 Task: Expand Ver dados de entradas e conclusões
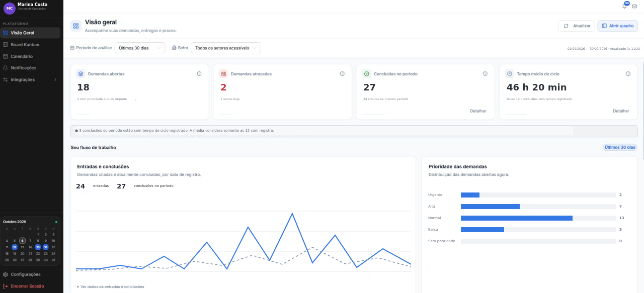(x=110, y=286)
